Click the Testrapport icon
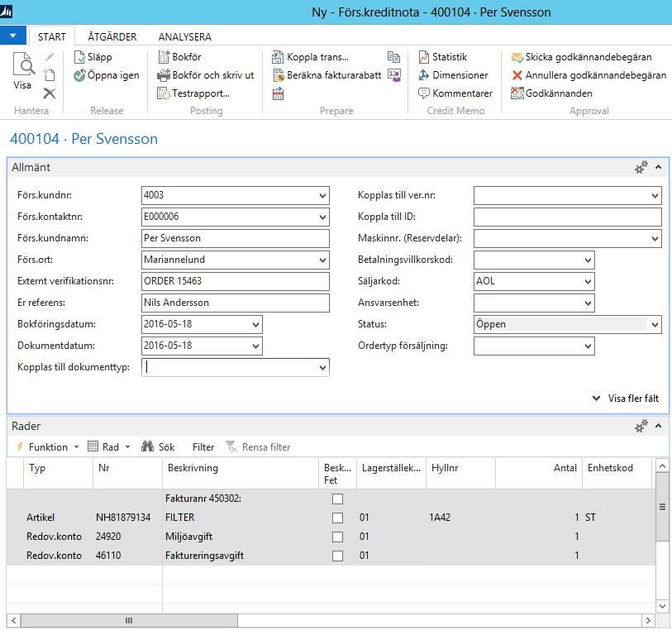The image size is (672, 630). click(x=164, y=93)
